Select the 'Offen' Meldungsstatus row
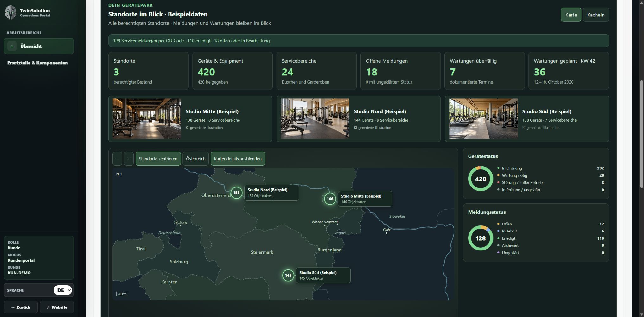The image size is (644, 317). click(x=551, y=224)
